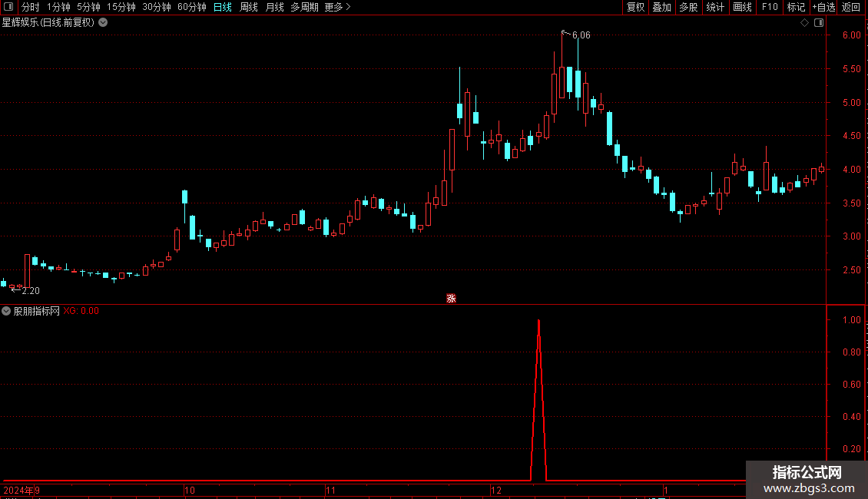Open the 多股 multi-stock view
The width and height of the screenshot is (868, 499).
coord(688,7)
